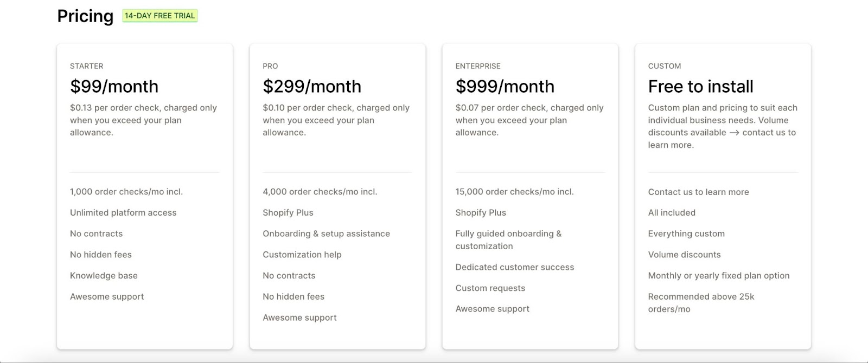Click the Pricing heading

85,16
